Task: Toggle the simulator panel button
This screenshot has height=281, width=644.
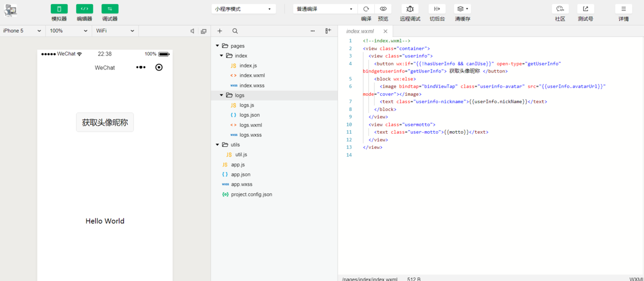Action: pos(59,9)
